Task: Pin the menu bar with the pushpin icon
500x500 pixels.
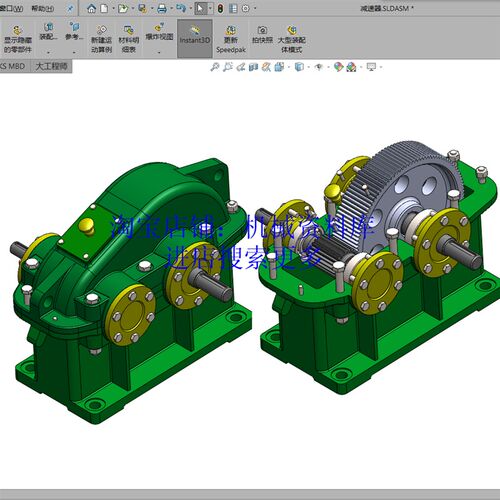Action: [x=70, y=9]
